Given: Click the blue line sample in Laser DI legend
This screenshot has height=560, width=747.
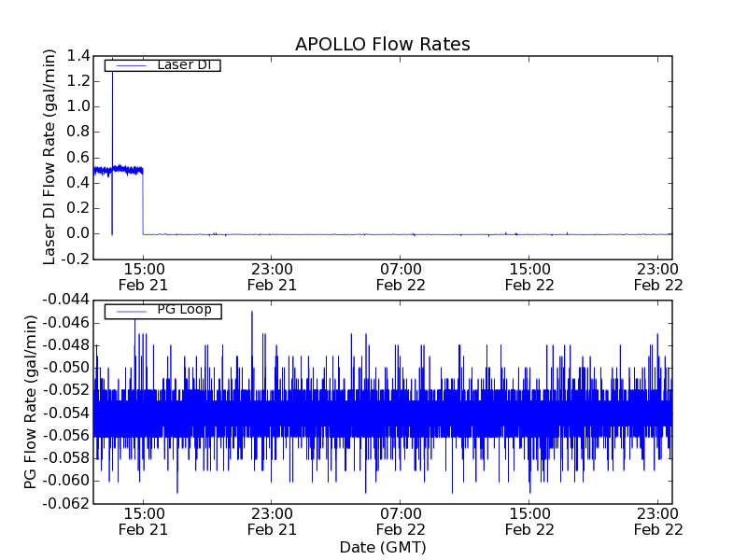Looking at the screenshot, I should [128, 65].
